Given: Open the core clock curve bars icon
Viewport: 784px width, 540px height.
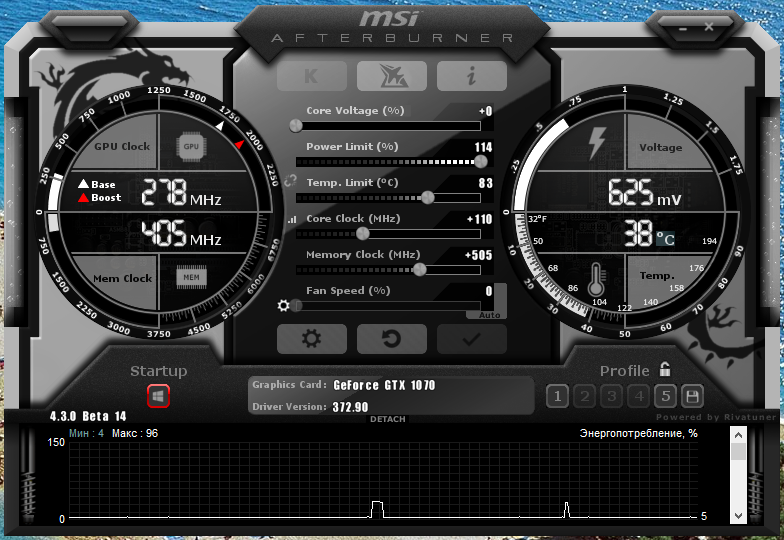Looking at the screenshot, I should 292,219.
